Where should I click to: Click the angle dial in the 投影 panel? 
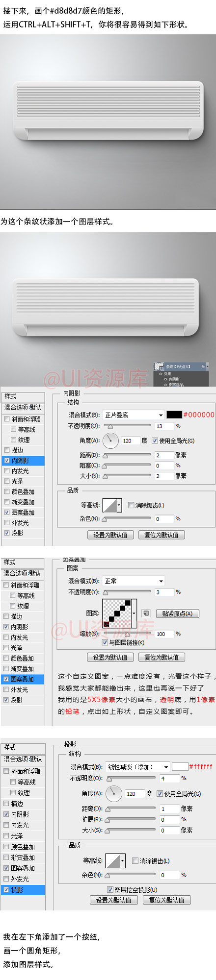click(114, 793)
